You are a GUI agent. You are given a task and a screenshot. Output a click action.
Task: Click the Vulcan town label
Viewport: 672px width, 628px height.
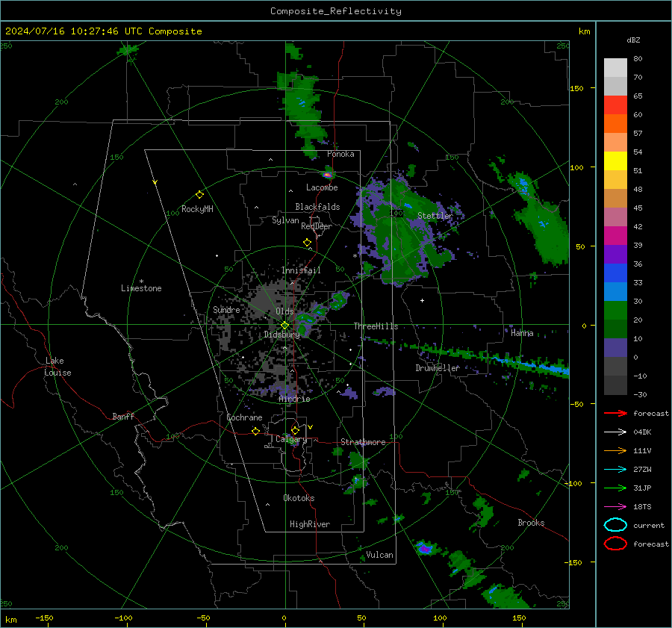coord(379,555)
